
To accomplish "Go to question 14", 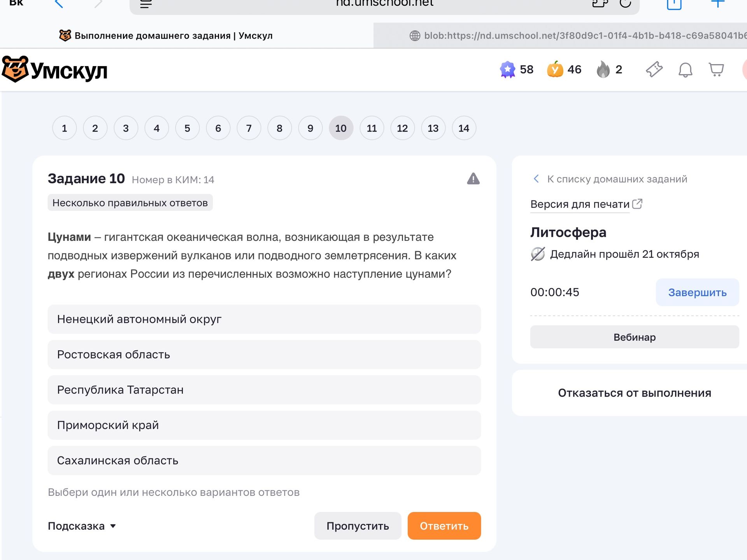I will pyautogui.click(x=464, y=128).
